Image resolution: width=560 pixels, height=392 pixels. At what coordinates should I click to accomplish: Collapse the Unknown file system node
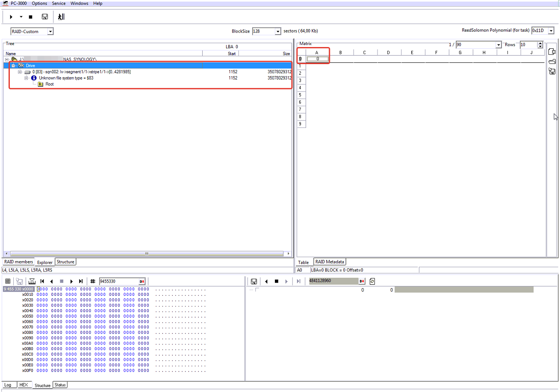point(26,78)
